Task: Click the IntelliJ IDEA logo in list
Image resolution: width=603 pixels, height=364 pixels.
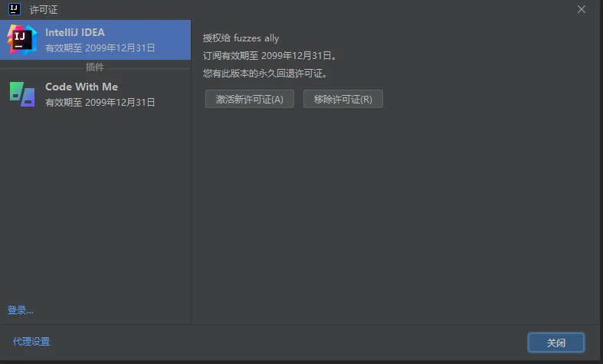Action: (x=22, y=40)
